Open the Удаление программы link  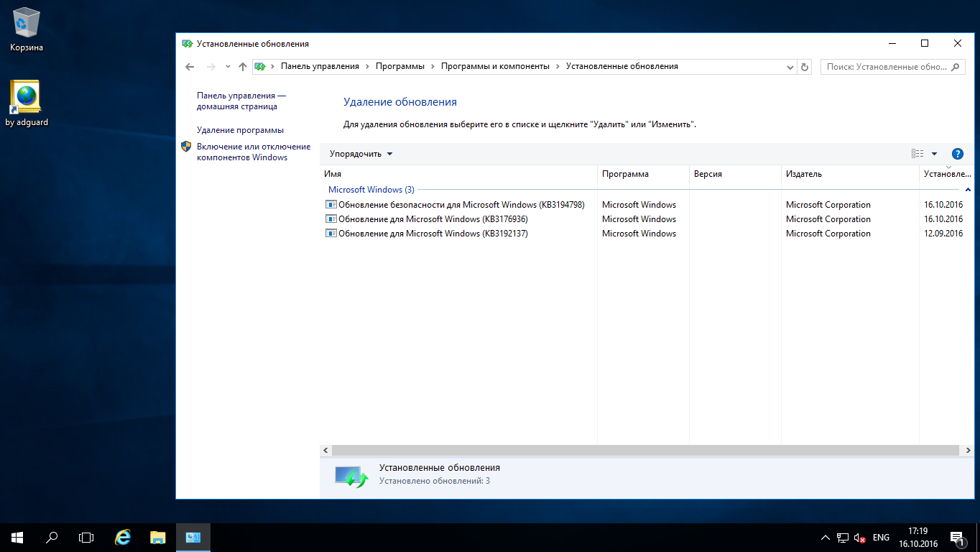point(240,130)
